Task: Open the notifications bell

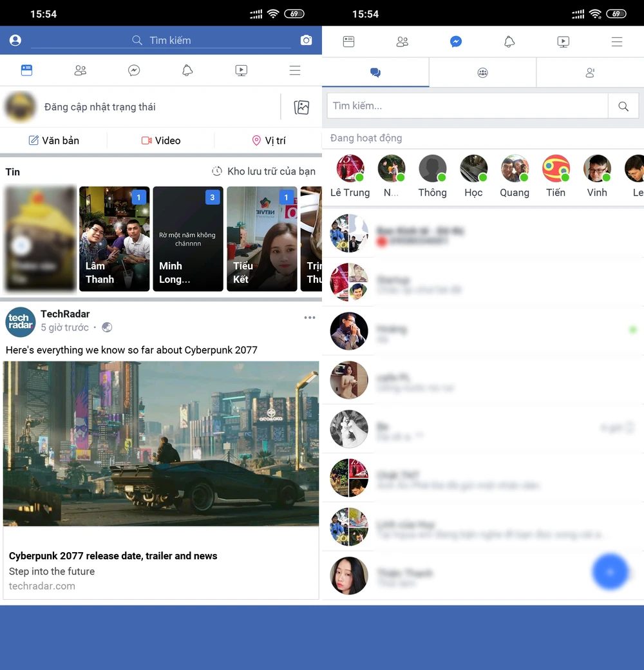Action: (x=187, y=70)
